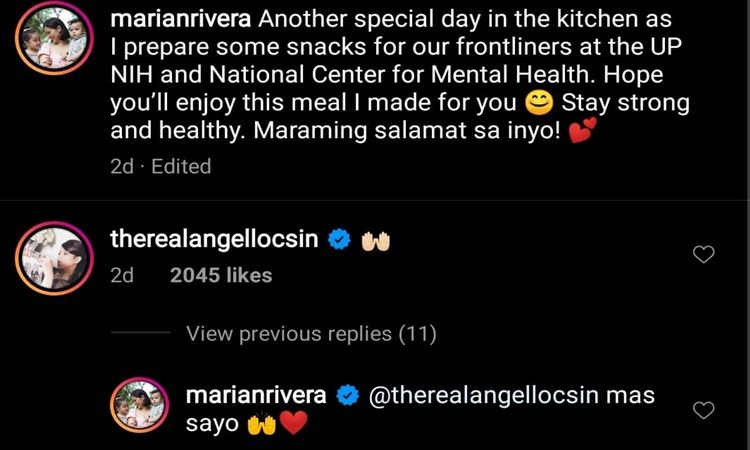Tap the red heart emoji in marianrivera's reply
The image size is (750, 450).
[292, 424]
